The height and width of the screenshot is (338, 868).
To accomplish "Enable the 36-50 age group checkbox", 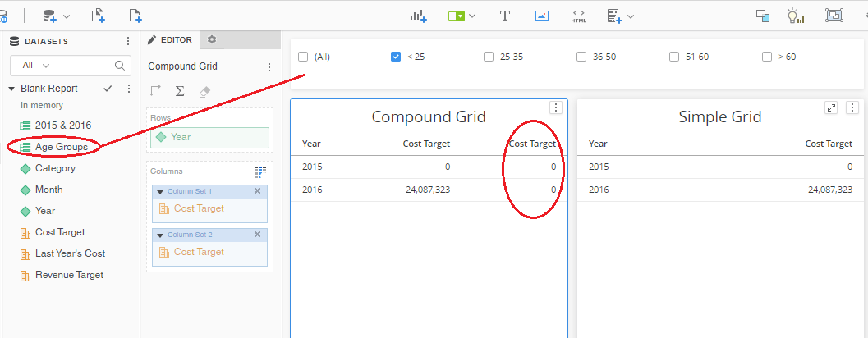I will 581,57.
